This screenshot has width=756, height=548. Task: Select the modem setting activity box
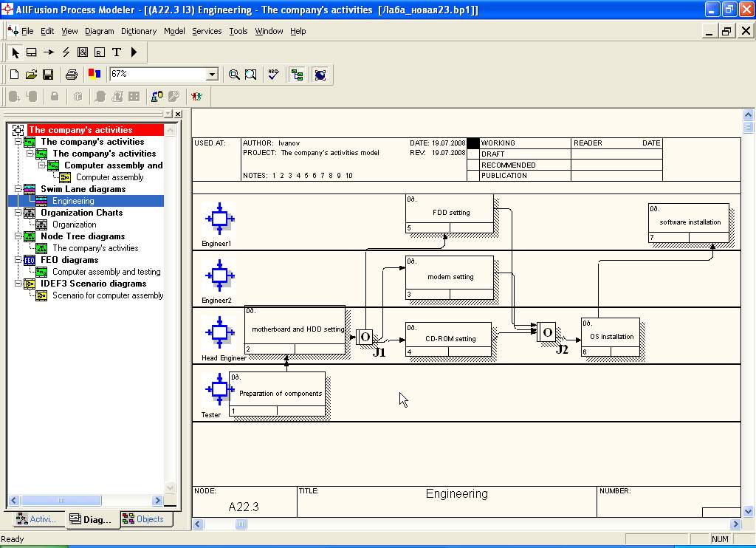click(x=450, y=278)
